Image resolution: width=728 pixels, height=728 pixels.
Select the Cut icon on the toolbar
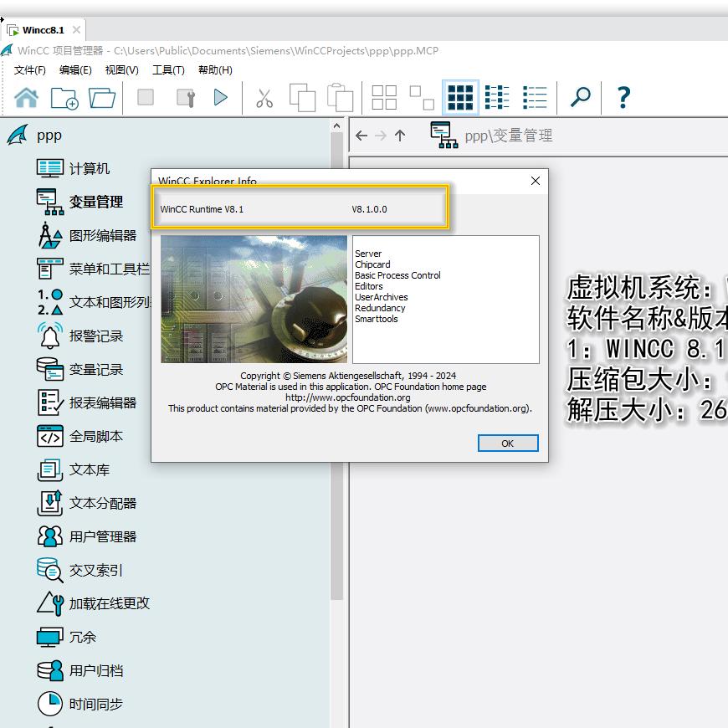point(264,97)
